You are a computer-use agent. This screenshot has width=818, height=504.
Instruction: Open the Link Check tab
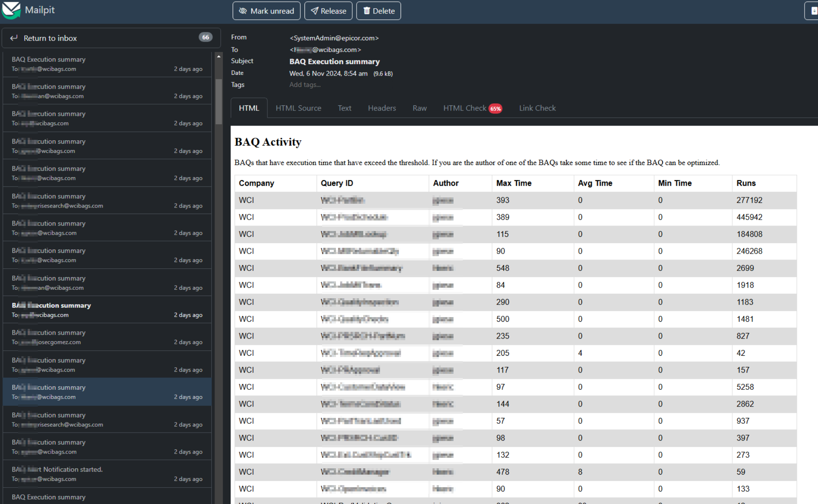click(537, 108)
